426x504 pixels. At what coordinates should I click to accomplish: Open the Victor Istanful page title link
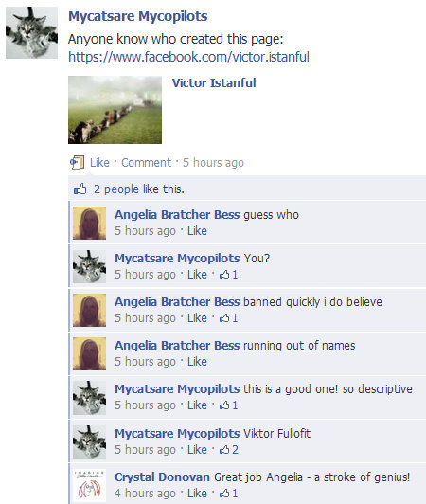[x=214, y=83]
